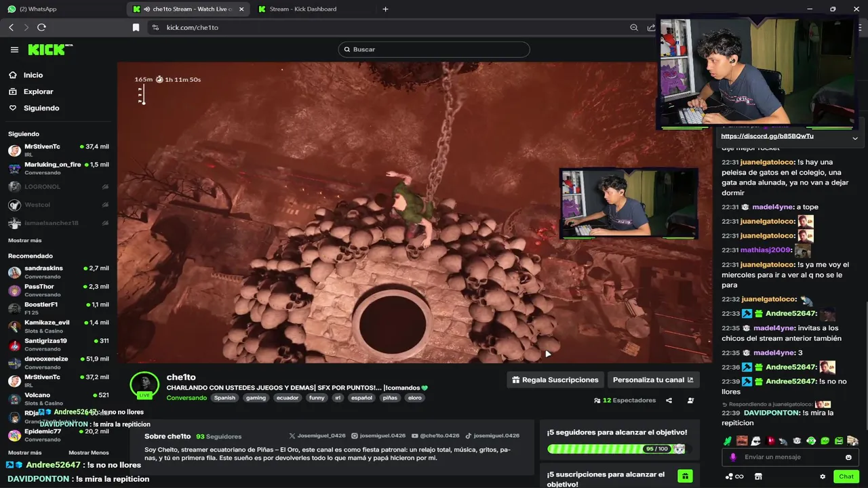868x488 pixels.
Task: Select the funny tag
Action: point(317,398)
